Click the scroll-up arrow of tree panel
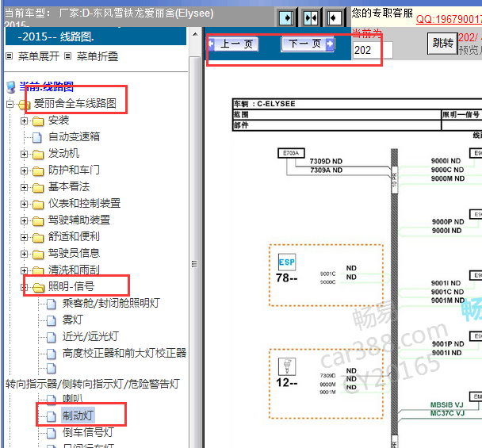The width and height of the screenshot is (482, 448). tap(195, 34)
